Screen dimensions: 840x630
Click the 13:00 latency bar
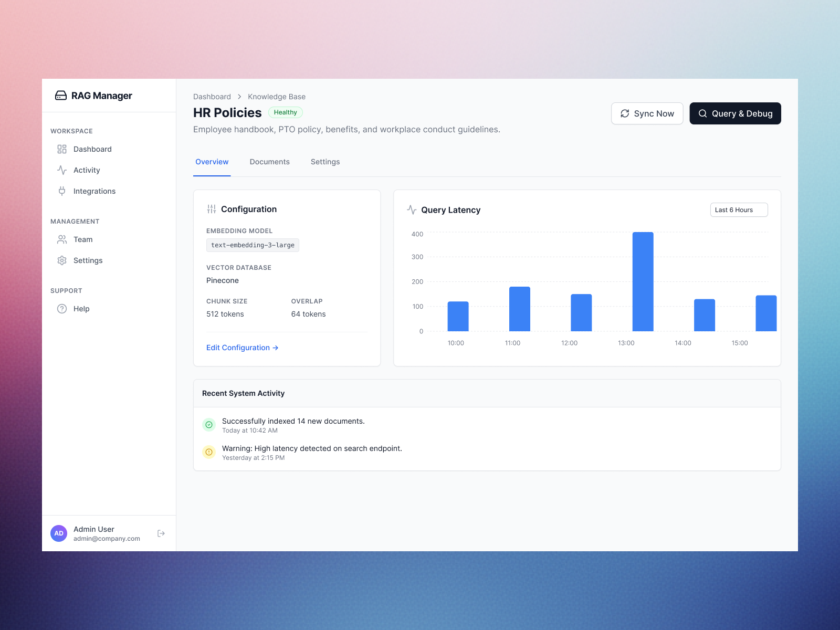(643, 281)
